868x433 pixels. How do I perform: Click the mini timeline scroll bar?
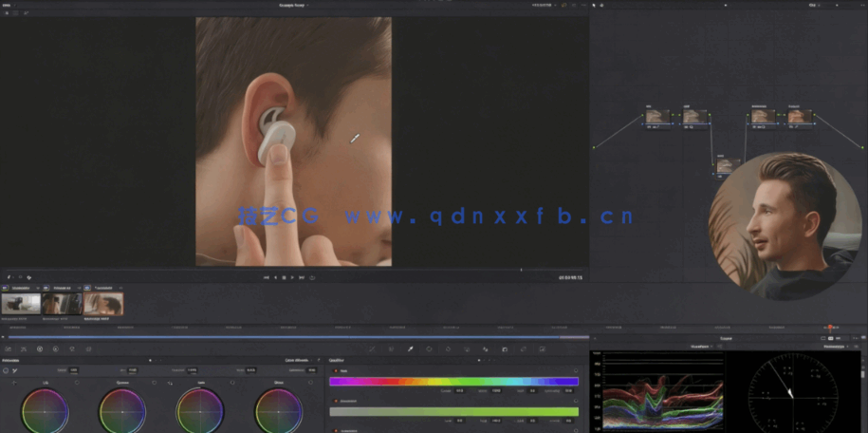(x=299, y=336)
